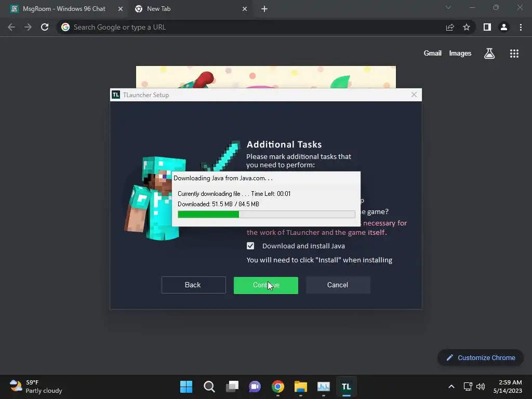Image resolution: width=532 pixels, height=399 pixels.
Task: Open the Images link
Action: pos(460,54)
